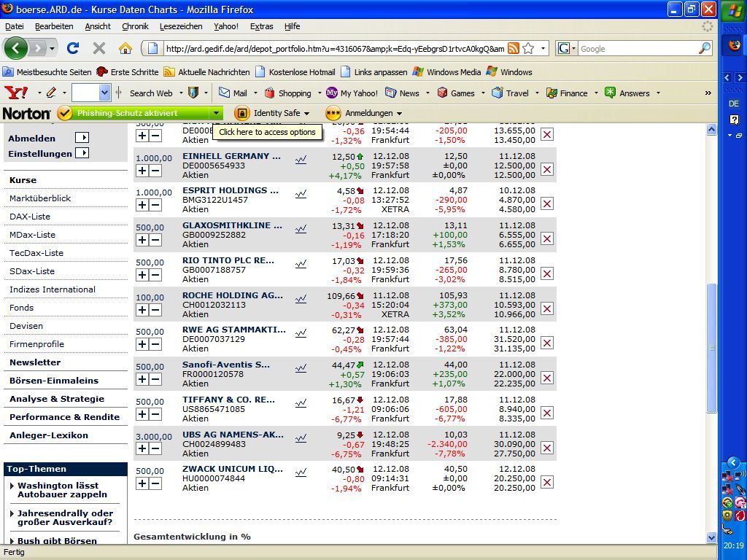Show more Yahoo toolbar items chevron

[x=708, y=93]
